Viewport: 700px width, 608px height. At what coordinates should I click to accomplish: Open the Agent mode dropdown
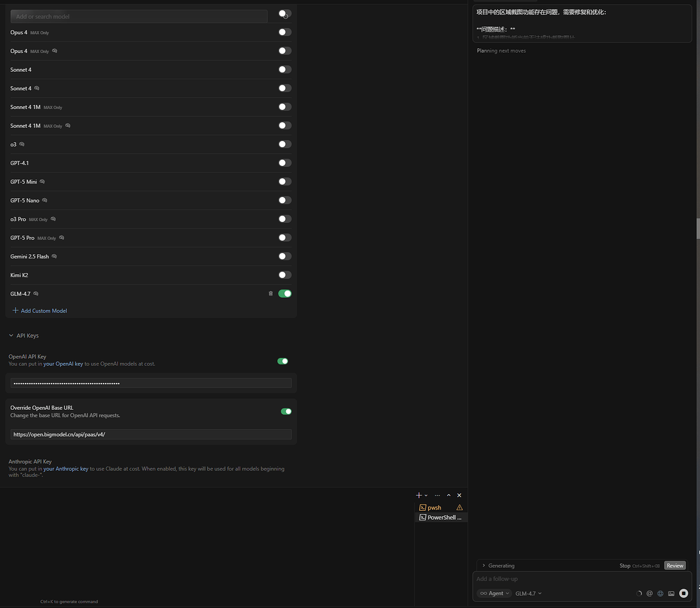[x=494, y=593]
